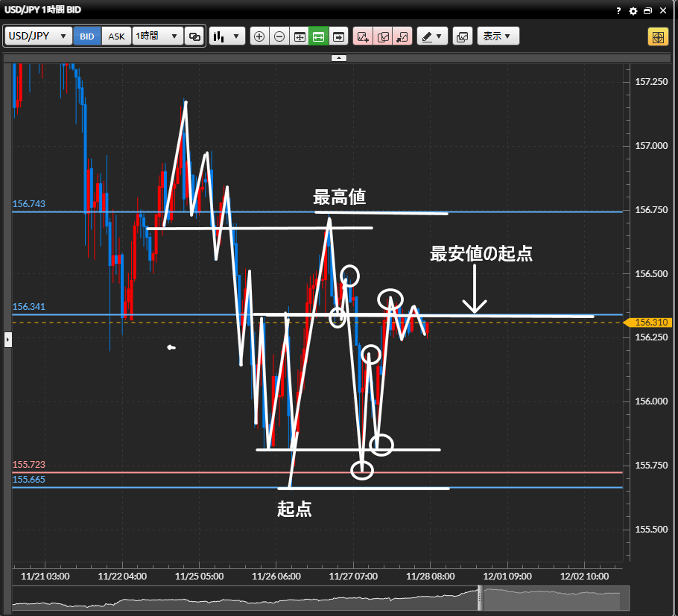Click the fit-chart-to-window icon
Image resolution: width=678 pixels, height=616 pixels.
[300, 36]
